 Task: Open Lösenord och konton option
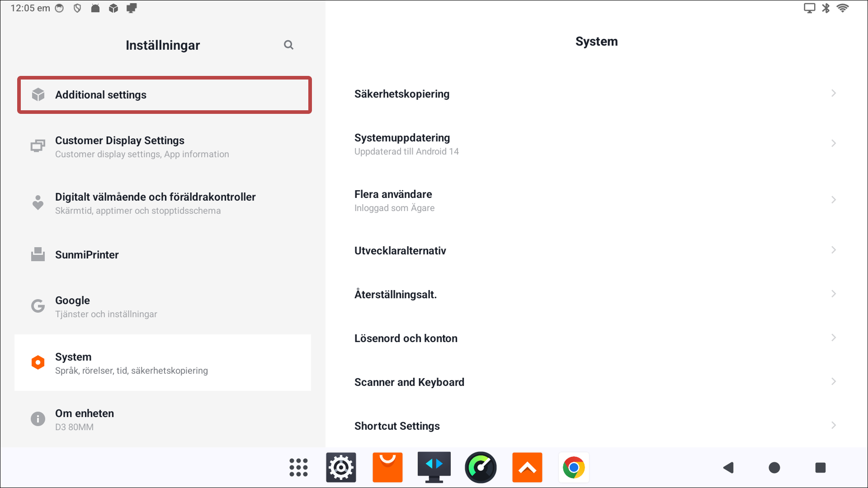coord(597,338)
